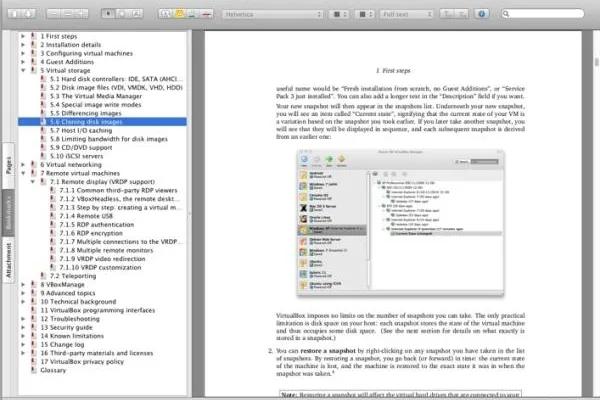Go to next page with the down arrow button
The width and height of the screenshot is (600, 400).
tap(28, 14)
